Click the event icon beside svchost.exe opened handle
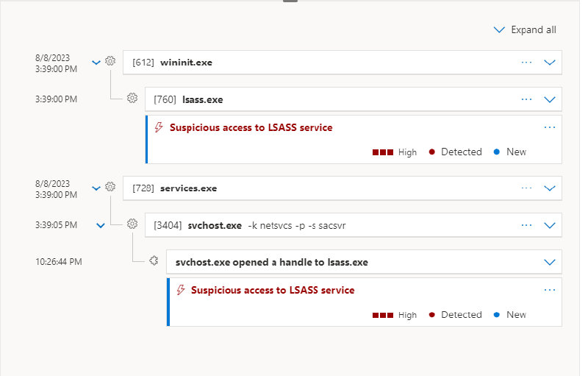This screenshot has width=588, height=376. (x=154, y=261)
